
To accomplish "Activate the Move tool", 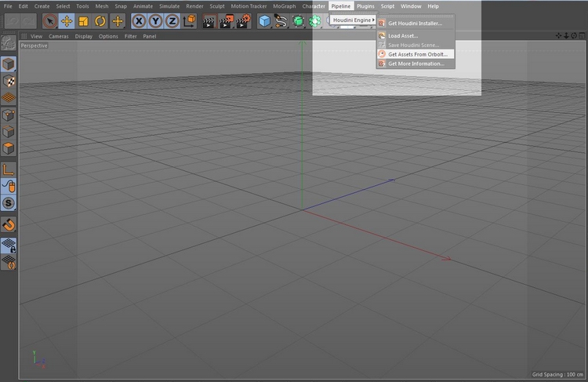I will coord(67,21).
